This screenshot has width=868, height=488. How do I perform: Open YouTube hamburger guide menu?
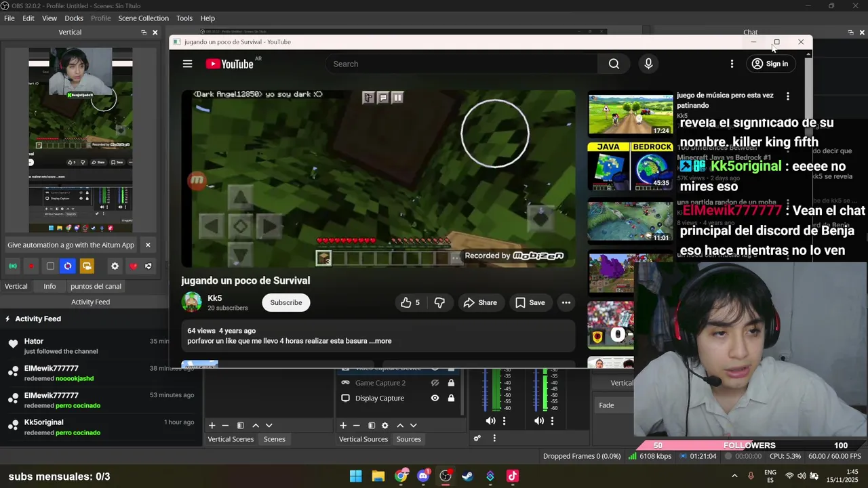pyautogui.click(x=187, y=64)
